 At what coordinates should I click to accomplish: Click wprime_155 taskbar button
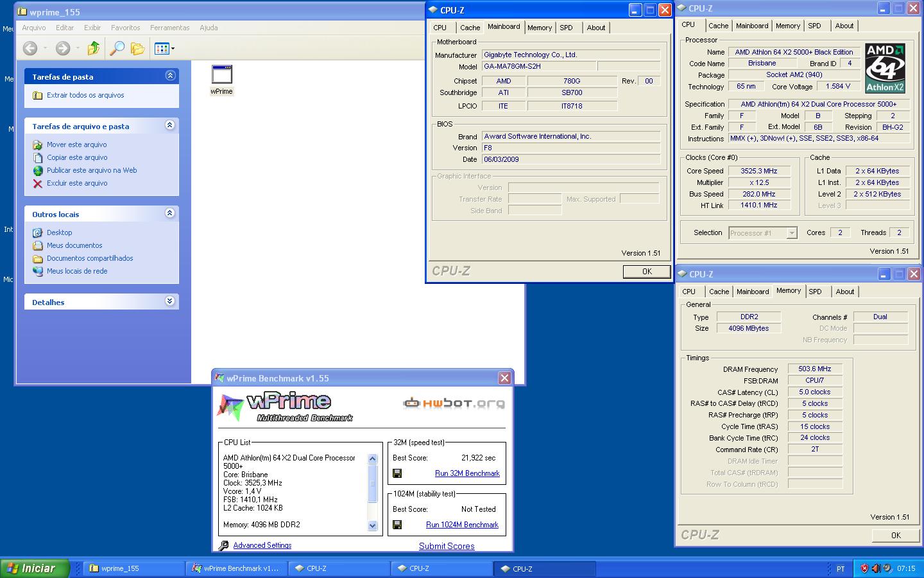click(x=134, y=568)
